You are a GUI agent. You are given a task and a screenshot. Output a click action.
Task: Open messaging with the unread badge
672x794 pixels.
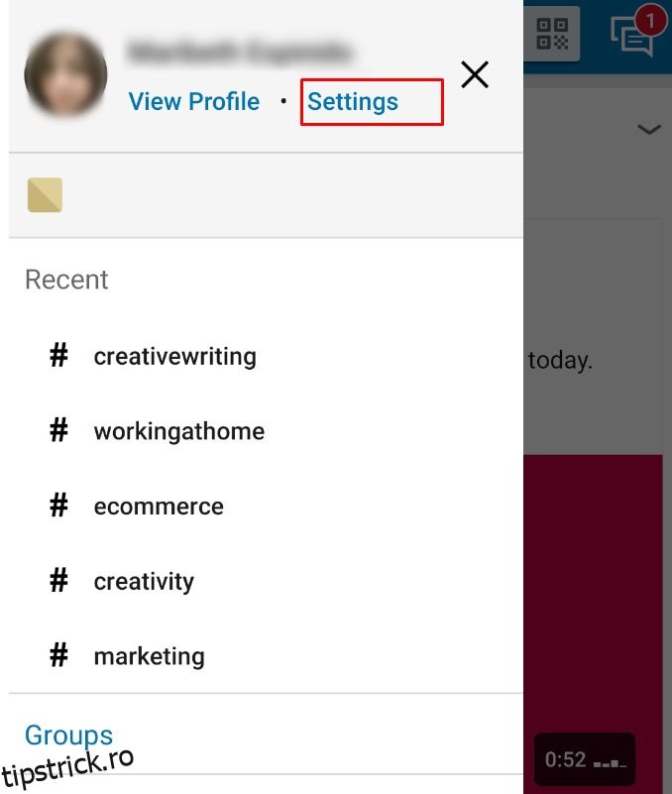[632, 35]
